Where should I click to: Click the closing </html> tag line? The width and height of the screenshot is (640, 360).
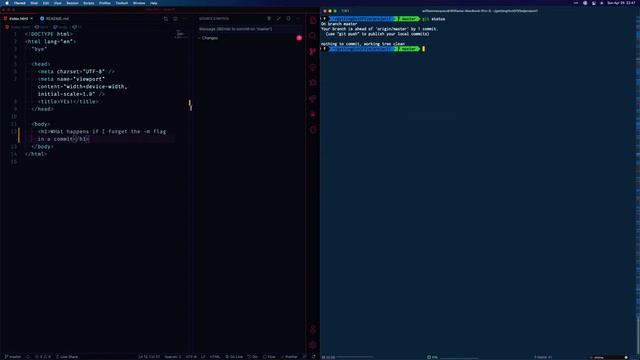coord(36,154)
